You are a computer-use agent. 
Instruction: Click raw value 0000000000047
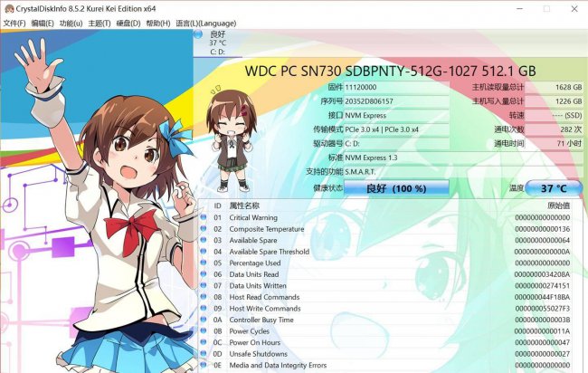point(542,342)
